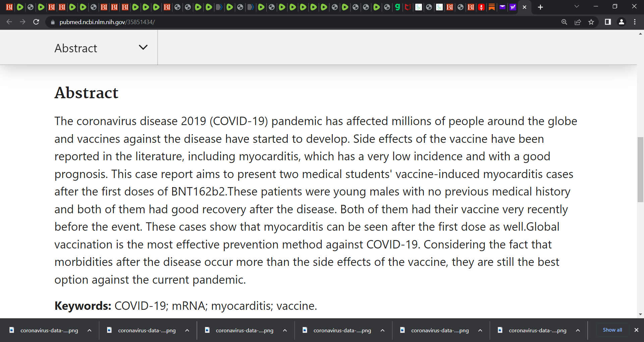Switch to the green Grammarly tab

(x=397, y=7)
